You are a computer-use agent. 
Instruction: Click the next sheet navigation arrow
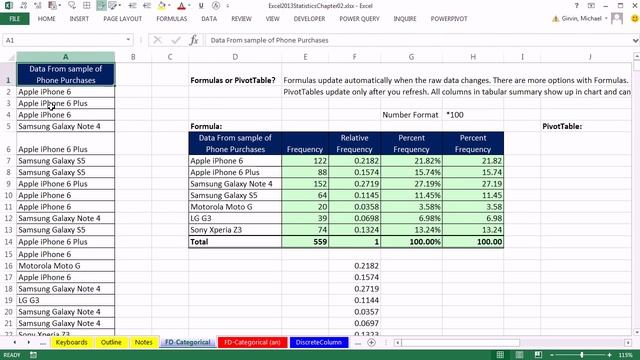(29, 342)
